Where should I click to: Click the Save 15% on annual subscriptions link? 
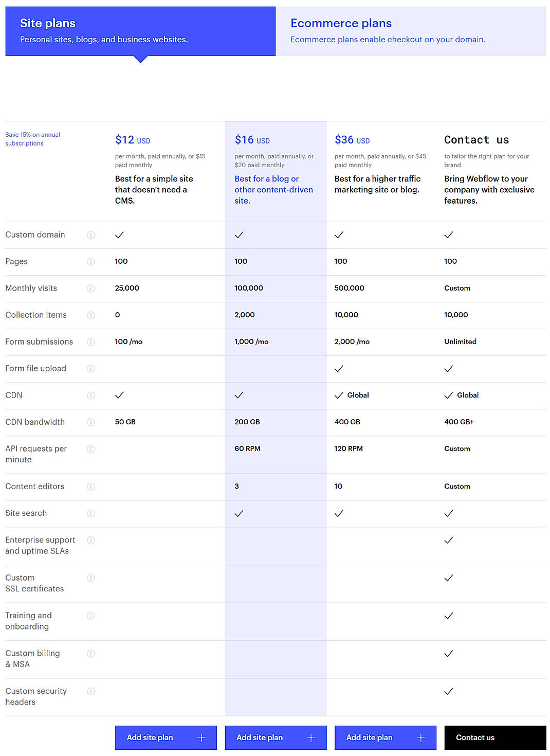[32, 139]
